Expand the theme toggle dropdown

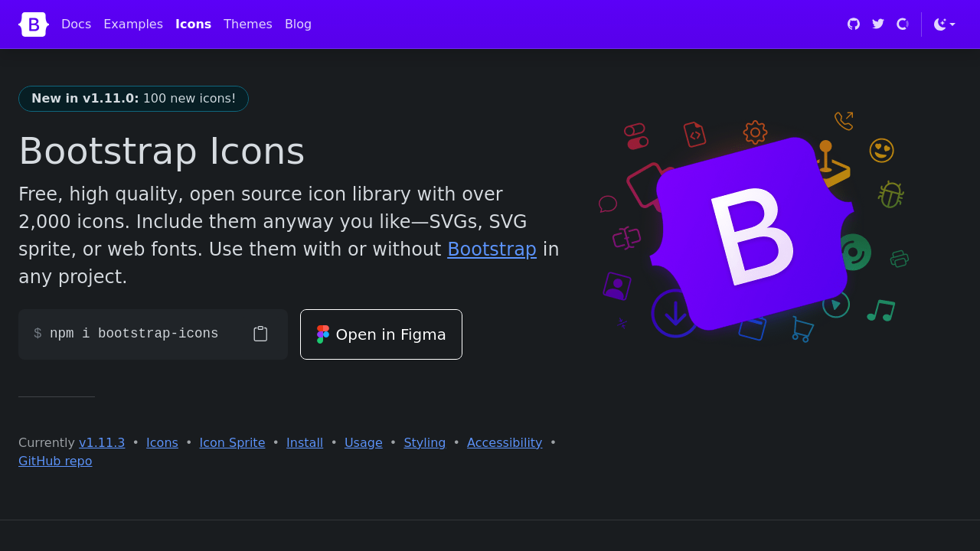tap(944, 24)
